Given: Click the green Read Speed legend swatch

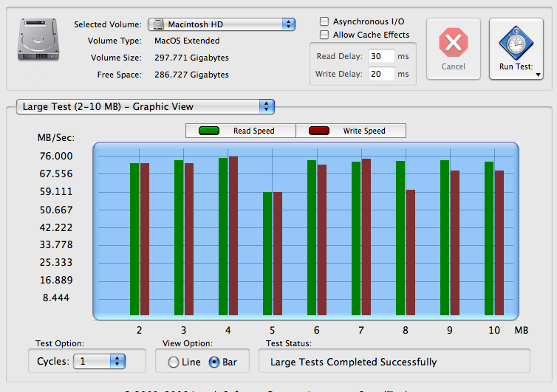Looking at the screenshot, I should pos(209,131).
